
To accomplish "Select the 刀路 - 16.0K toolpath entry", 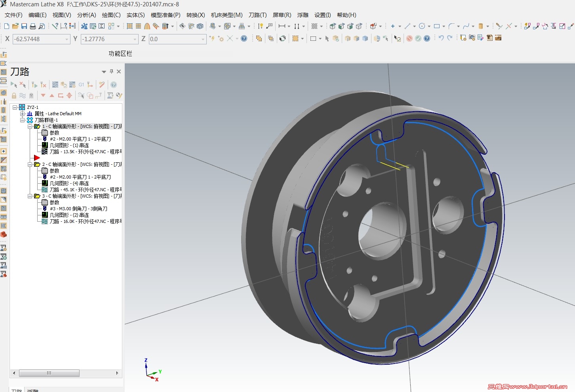I will [x=86, y=221].
